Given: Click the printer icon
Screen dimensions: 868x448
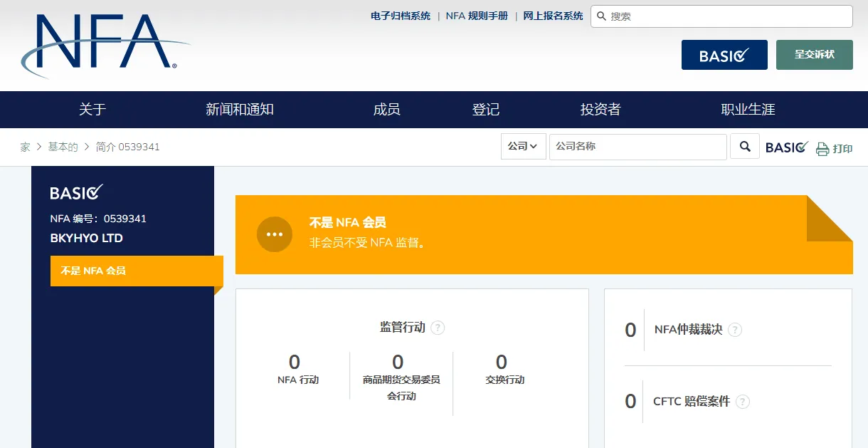Looking at the screenshot, I should coord(822,149).
